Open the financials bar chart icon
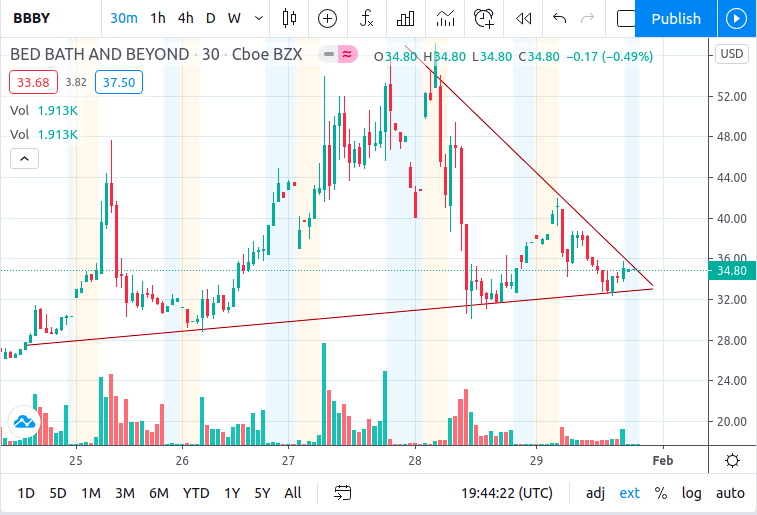757x515 pixels. [x=406, y=18]
